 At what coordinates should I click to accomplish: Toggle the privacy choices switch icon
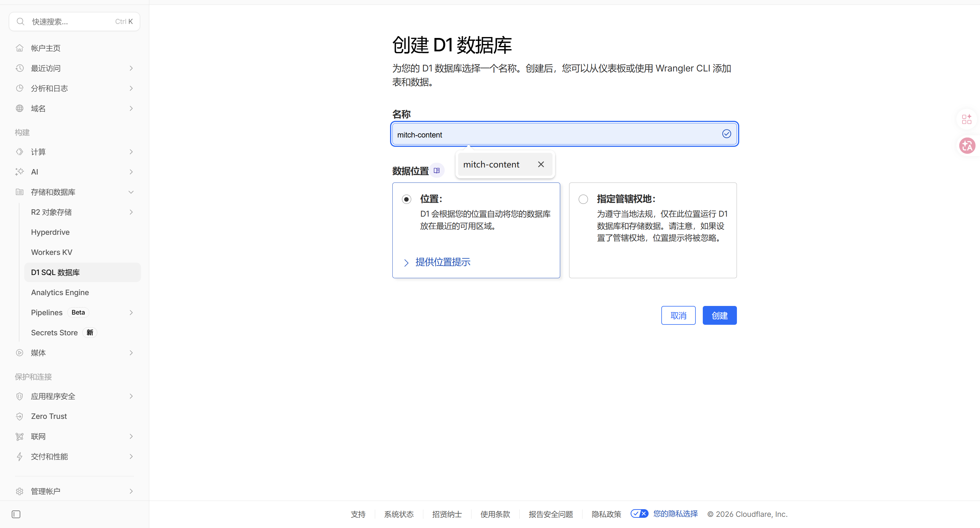coord(639,514)
